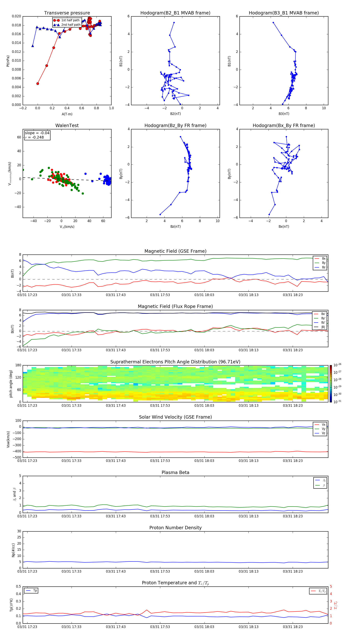
Task: Click the "WalenTest" plot title
Action: [x=67, y=125]
